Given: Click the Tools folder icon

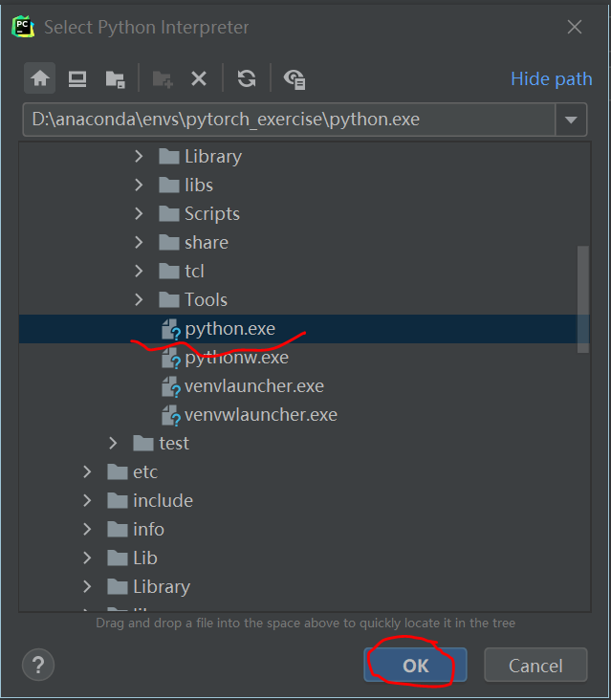Looking at the screenshot, I should pos(169,300).
